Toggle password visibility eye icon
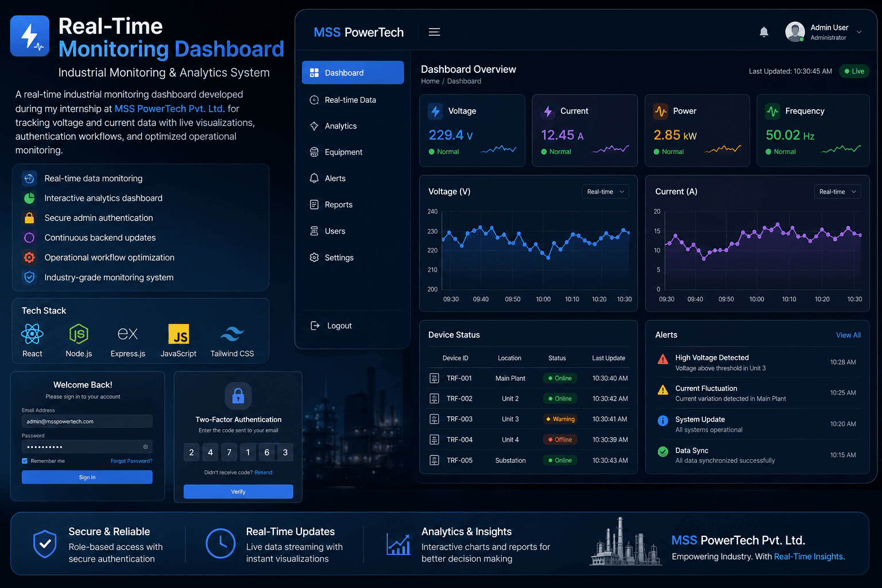 [x=145, y=447]
